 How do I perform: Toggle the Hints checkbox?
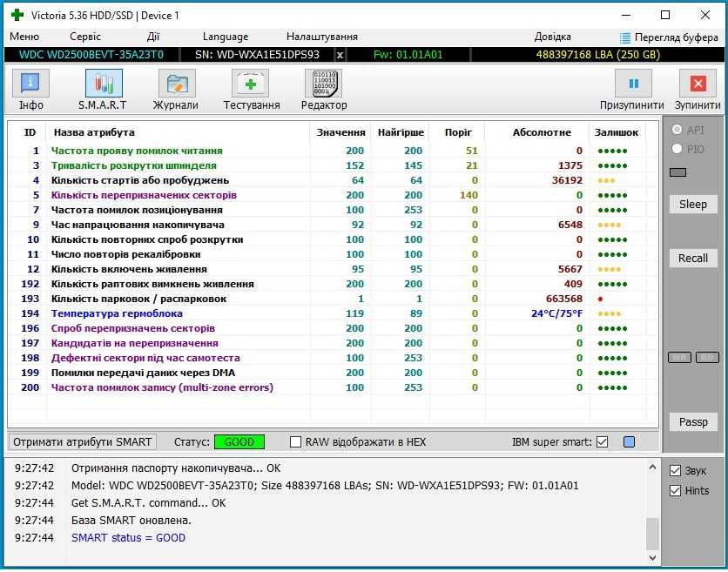tap(675, 491)
